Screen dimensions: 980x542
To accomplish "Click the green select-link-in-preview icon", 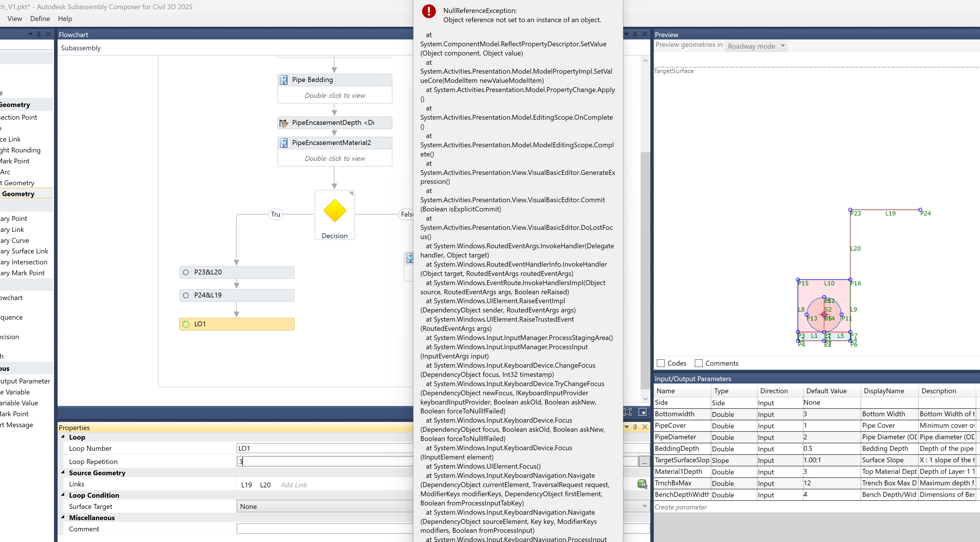I will pyautogui.click(x=642, y=484).
